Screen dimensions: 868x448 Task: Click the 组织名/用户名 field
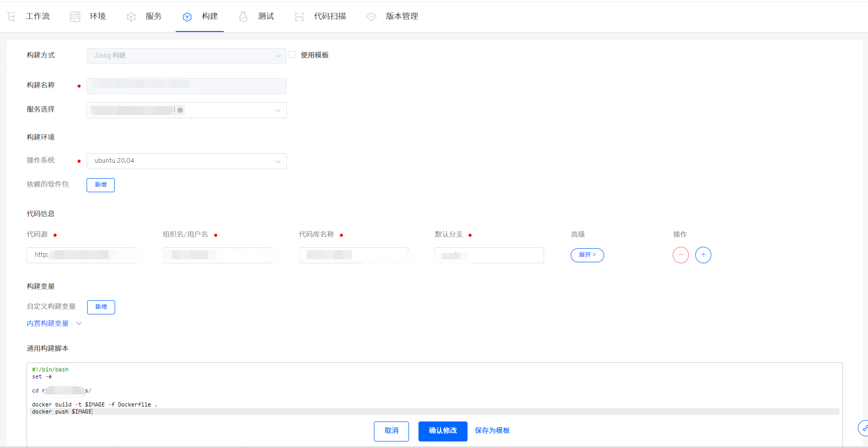217,255
